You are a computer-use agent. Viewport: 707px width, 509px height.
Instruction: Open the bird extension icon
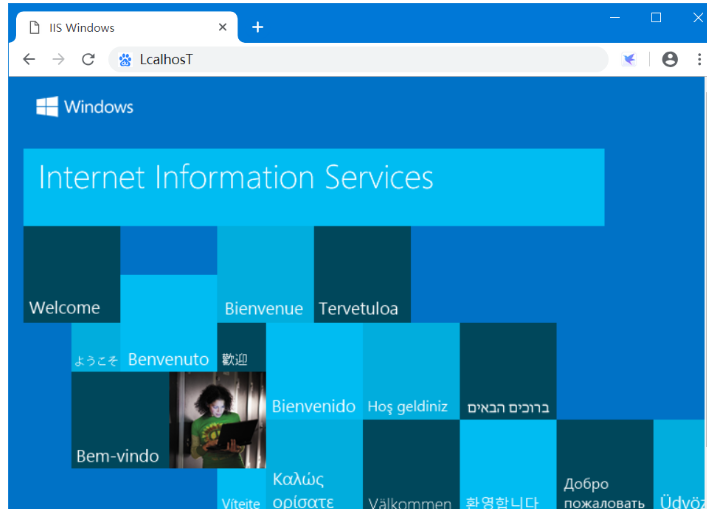point(629,59)
